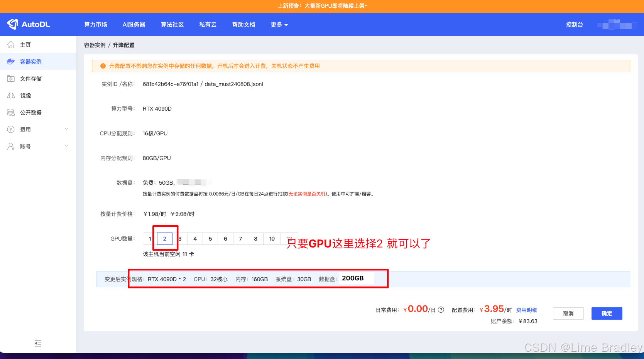
Task: Open 文件存储 sidebar item
Action: click(38, 79)
